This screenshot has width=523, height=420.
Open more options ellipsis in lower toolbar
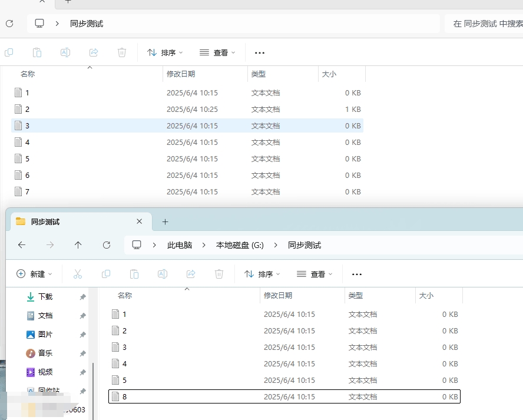356,274
